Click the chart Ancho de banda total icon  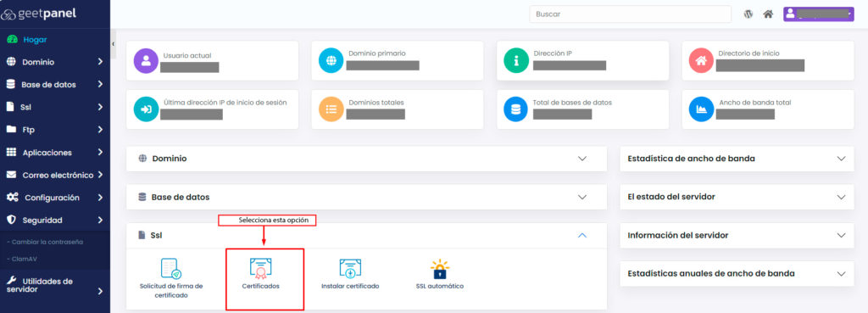tap(701, 109)
